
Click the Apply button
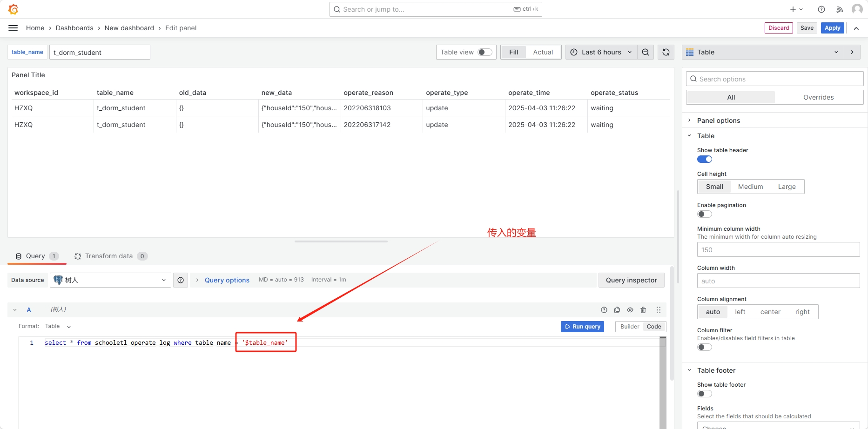pyautogui.click(x=832, y=28)
